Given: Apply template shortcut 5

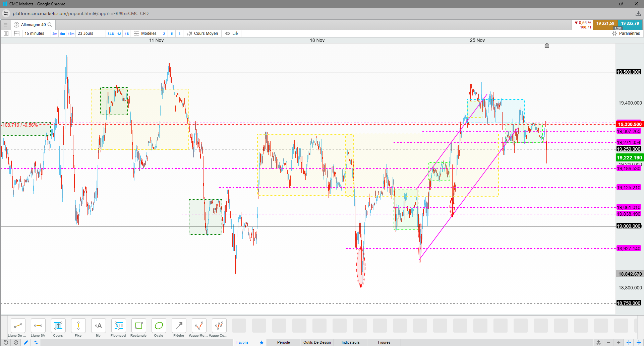Looking at the screenshot, I should click(172, 33).
